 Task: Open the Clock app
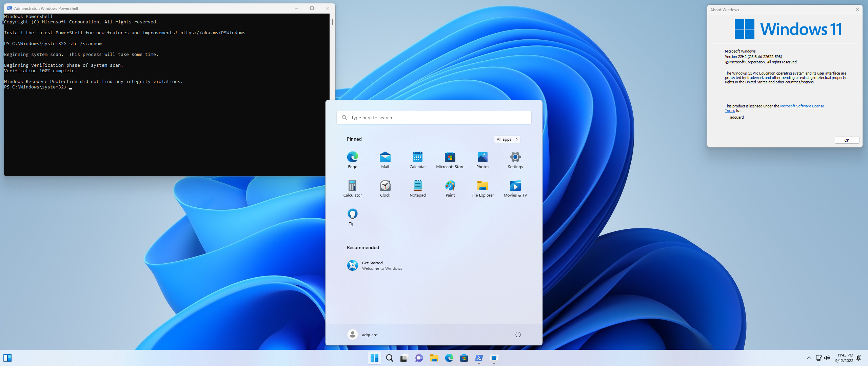pyautogui.click(x=385, y=188)
